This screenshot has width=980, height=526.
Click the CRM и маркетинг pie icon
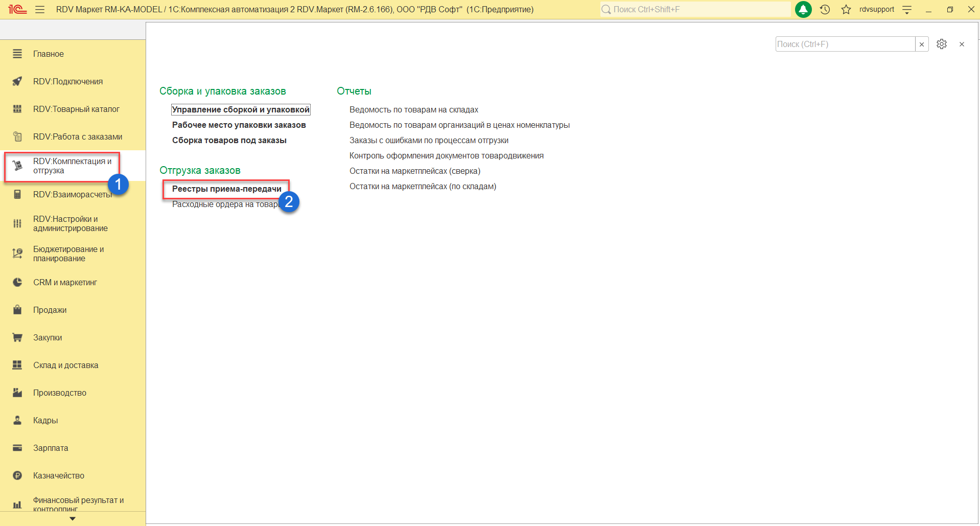pyautogui.click(x=17, y=282)
